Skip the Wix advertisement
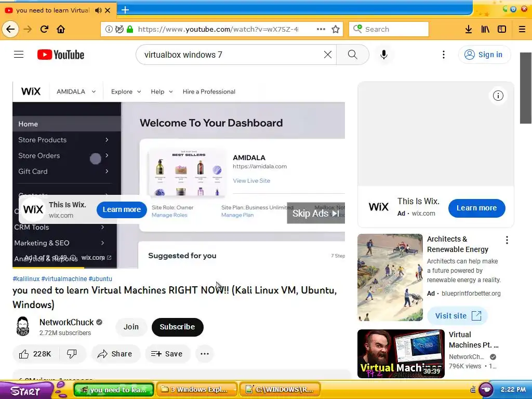532x399 pixels. click(x=315, y=214)
